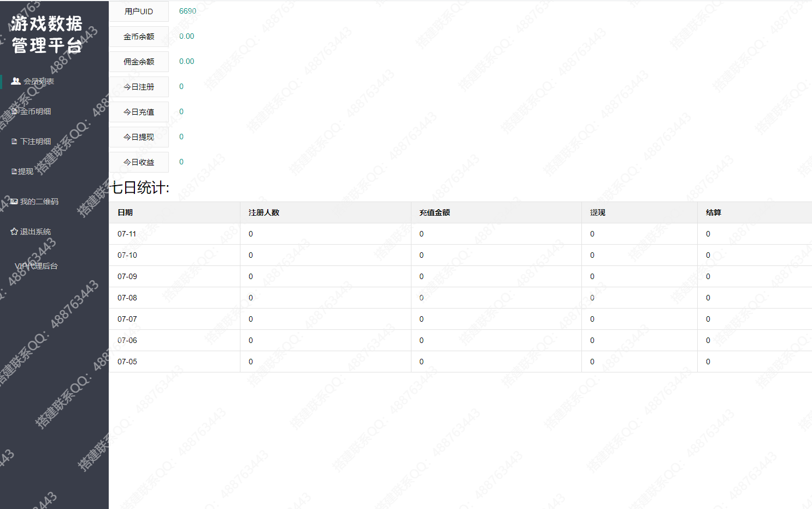This screenshot has height=509, width=812.
Task: Click the 游戏数据管理平台 logo title
Action: pyautogui.click(x=47, y=34)
